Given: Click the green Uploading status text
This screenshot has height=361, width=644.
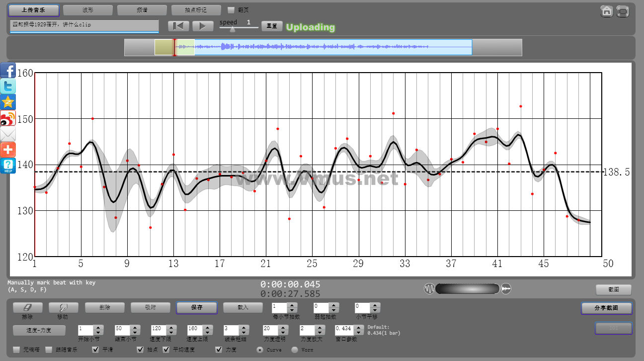Looking at the screenshot, I should [x=311, y=27].
